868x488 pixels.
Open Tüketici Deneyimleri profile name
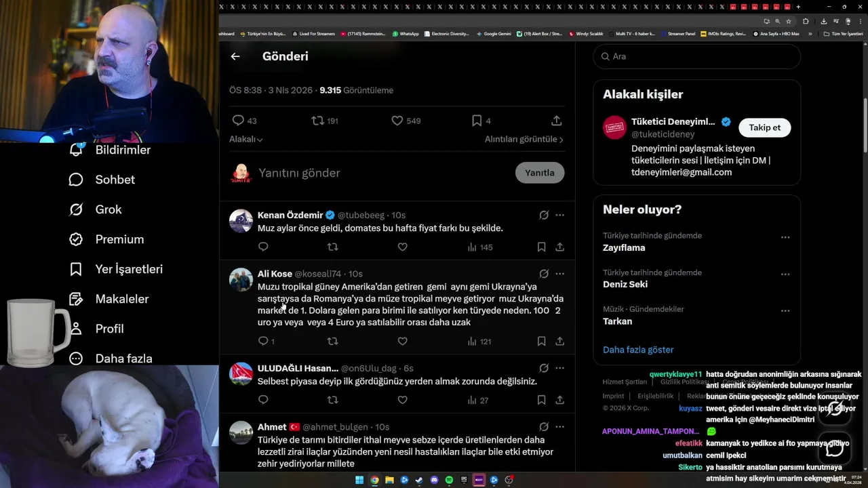click(x=673, y=122)
